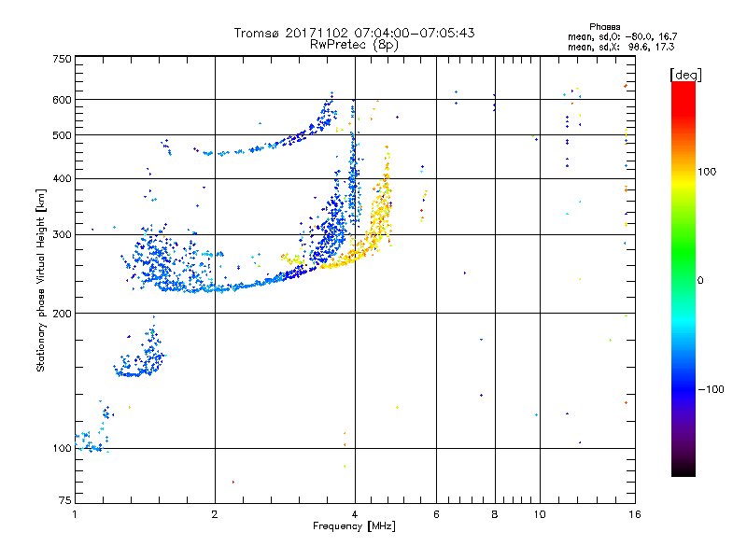Image resolution: width=747 pixels, height=560 pixels.
Task: Click the '500' y-axis tick label
Action: (62, 135)
